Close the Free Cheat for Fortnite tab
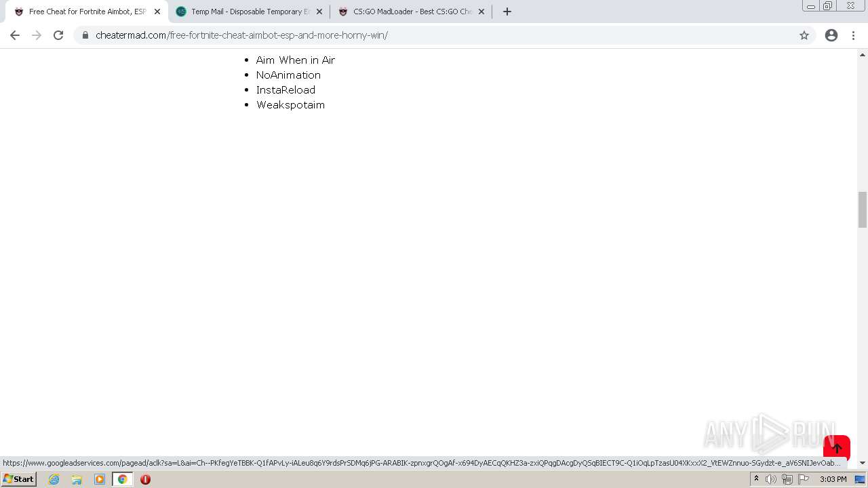 pos(157,12)
